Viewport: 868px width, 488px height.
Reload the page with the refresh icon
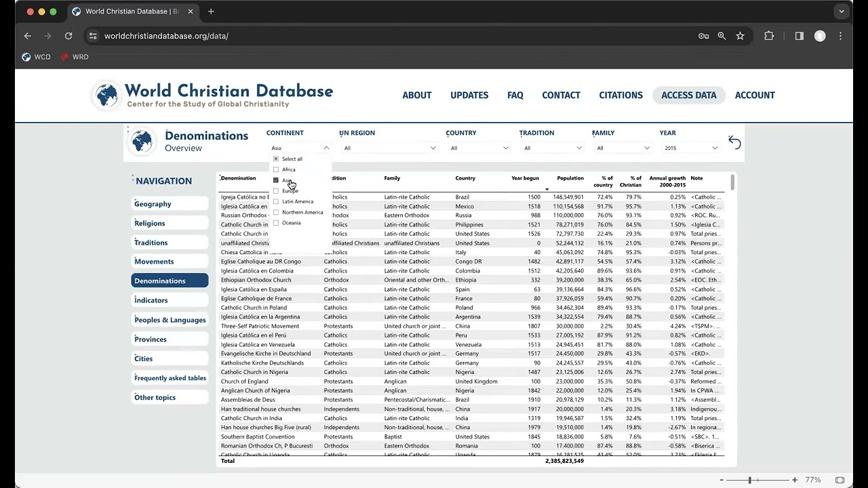[68, 36]
